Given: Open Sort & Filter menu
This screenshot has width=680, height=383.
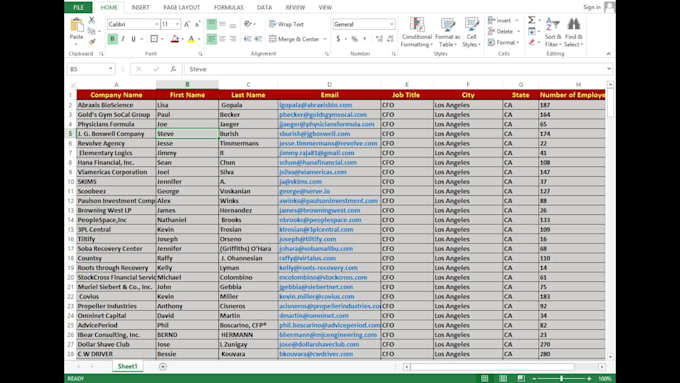Looking at the screenshot, I should coord(553,33).
